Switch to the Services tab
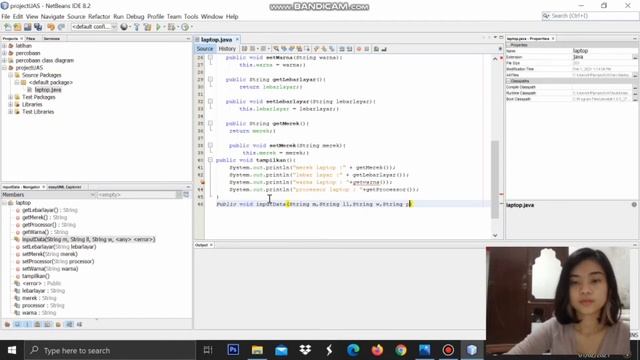The height and width of the screenshot is (360, 640). 51,38
